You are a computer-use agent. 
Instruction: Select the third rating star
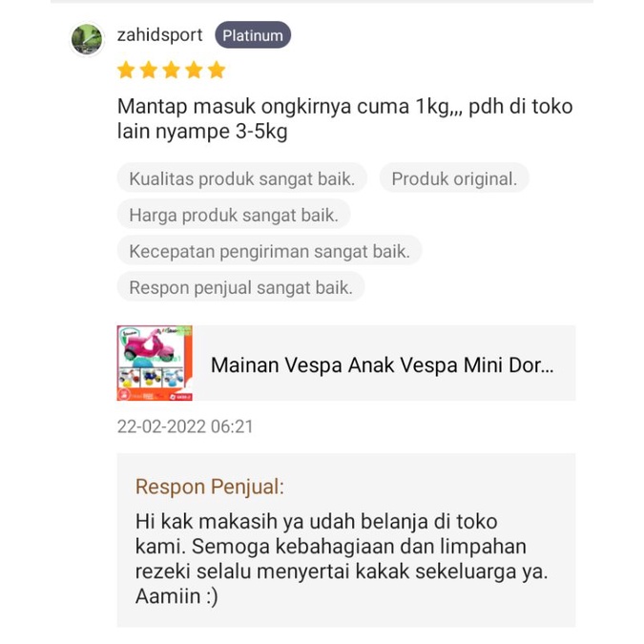pos(172,70)
